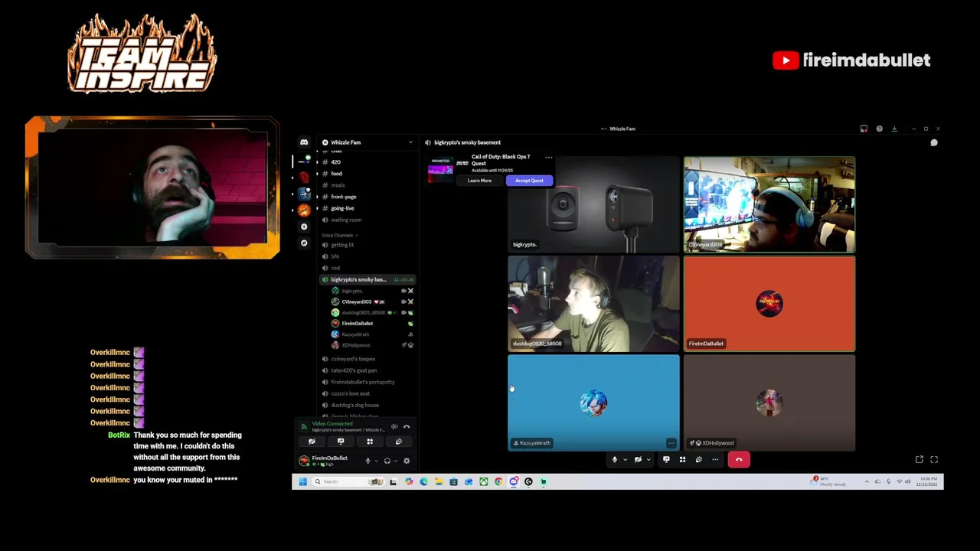
Task: Click disconnect phone icon in Video Connected panel
Action: pyautogui.click(x=407, y=426)
